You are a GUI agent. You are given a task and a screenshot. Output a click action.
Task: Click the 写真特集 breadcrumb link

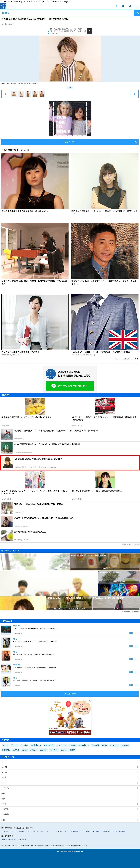5,13
